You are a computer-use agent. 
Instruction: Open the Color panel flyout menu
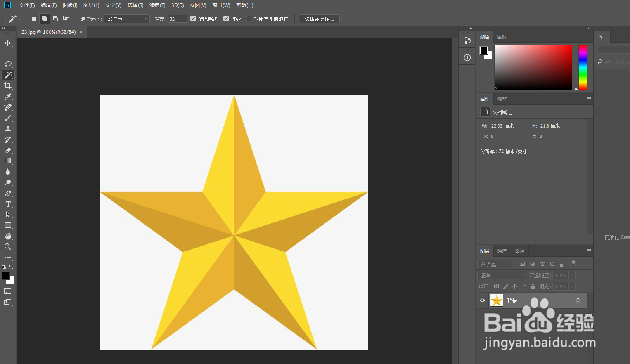click(x=589, y=37)
